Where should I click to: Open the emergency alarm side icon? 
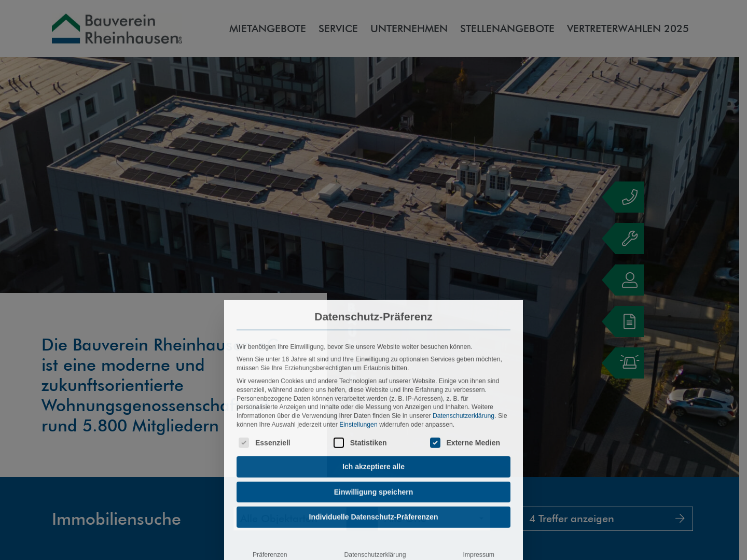pyautogui.click(x=624, y=363)
